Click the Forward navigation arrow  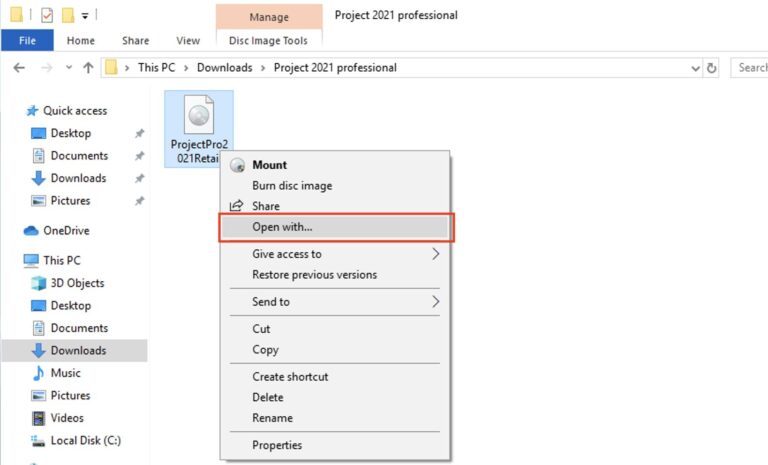(47, 68)
